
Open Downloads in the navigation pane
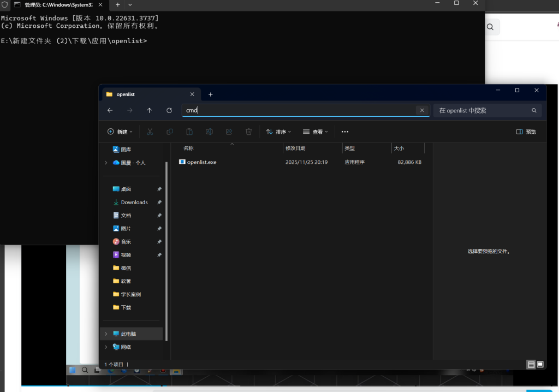point(134,202)
